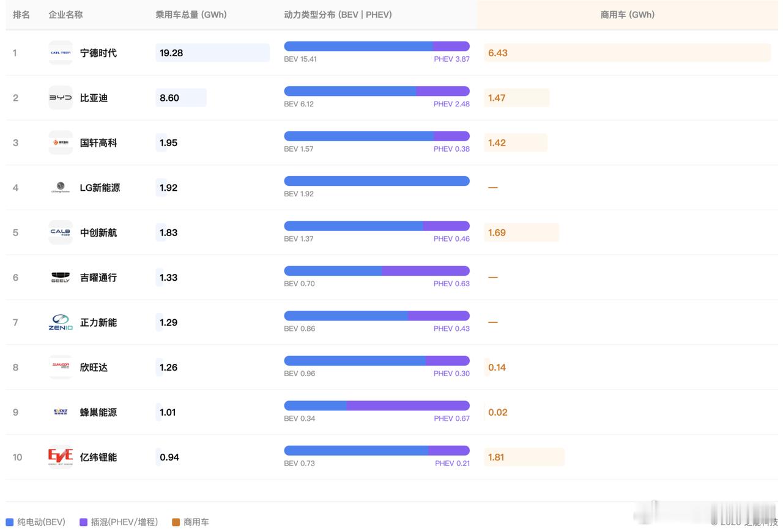Select the BEV 0.86 label
This screenshot has height=532, width=783.
300,329
